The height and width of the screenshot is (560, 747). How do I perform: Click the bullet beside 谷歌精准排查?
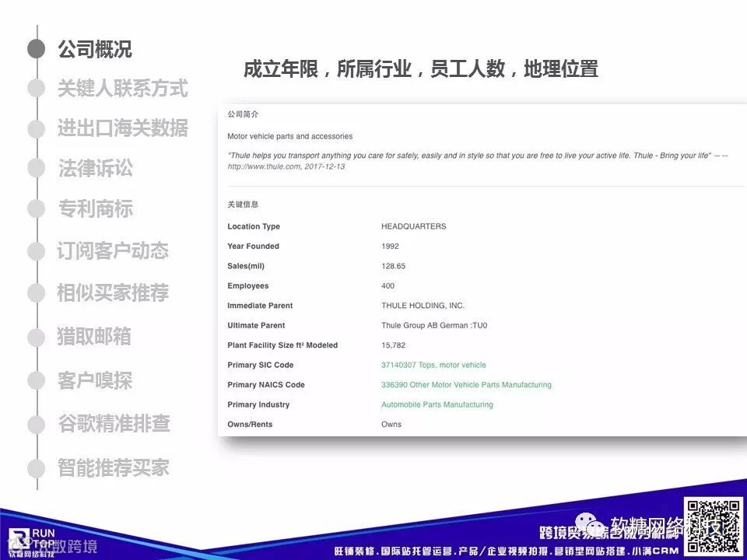pos(37,424)
